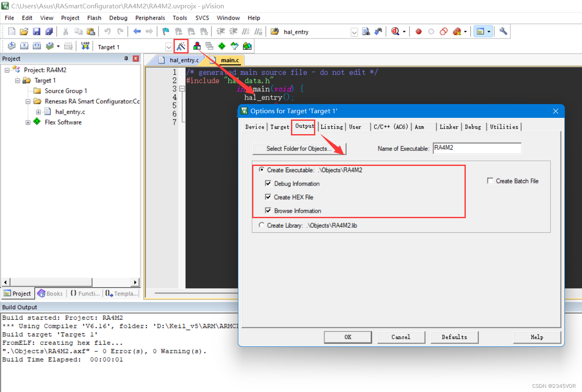
Task: Collapse the Target 1 tree node
Action: [x=18, y=80]
